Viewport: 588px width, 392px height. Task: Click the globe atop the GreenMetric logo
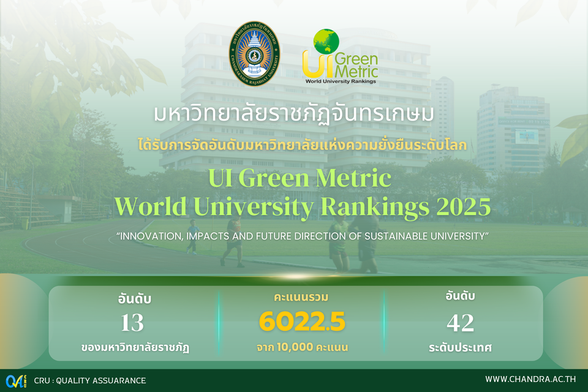pyautogui.click(x=326, y=40)
